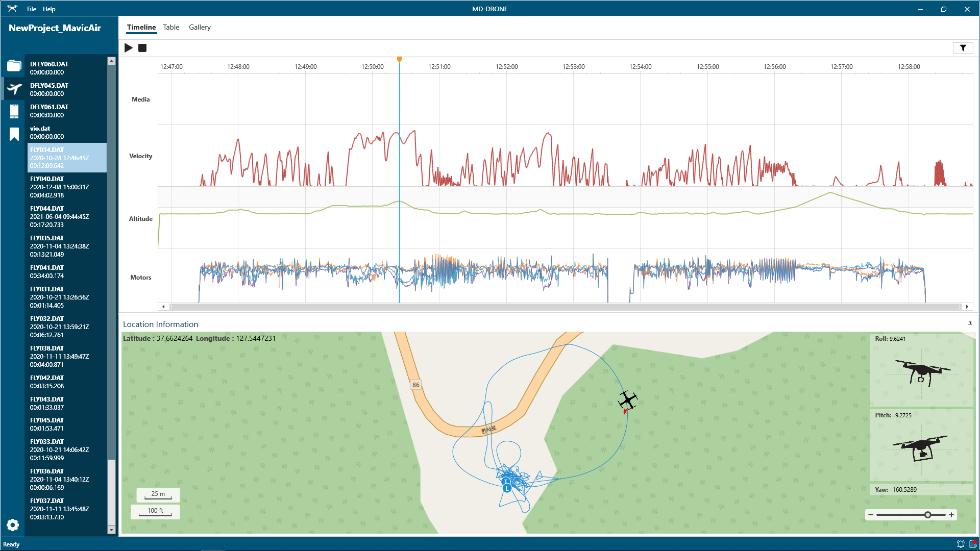Zoom out map with minus button
Viewport: 980px width, 551px height.
871,515
